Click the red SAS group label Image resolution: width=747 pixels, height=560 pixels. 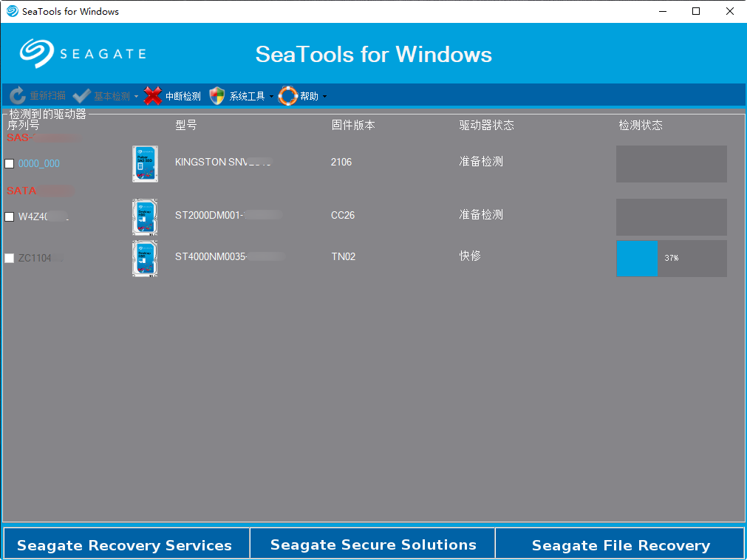[44, 137]
